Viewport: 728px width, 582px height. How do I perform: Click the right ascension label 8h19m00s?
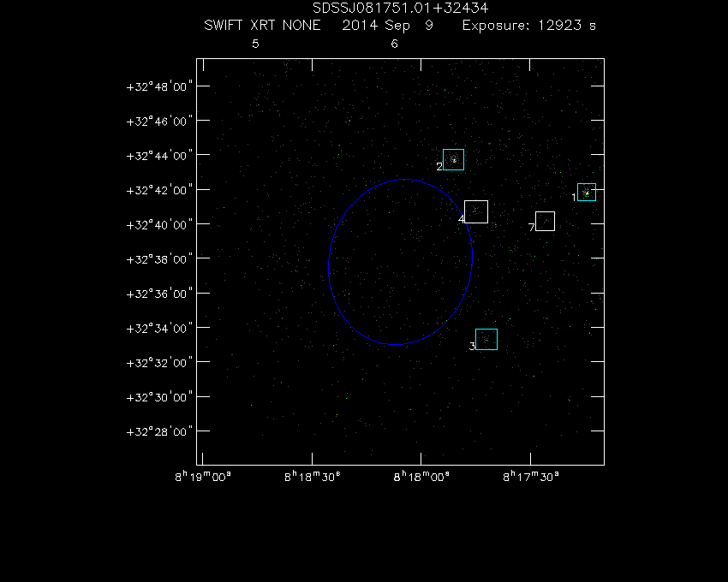coord(203,477)
